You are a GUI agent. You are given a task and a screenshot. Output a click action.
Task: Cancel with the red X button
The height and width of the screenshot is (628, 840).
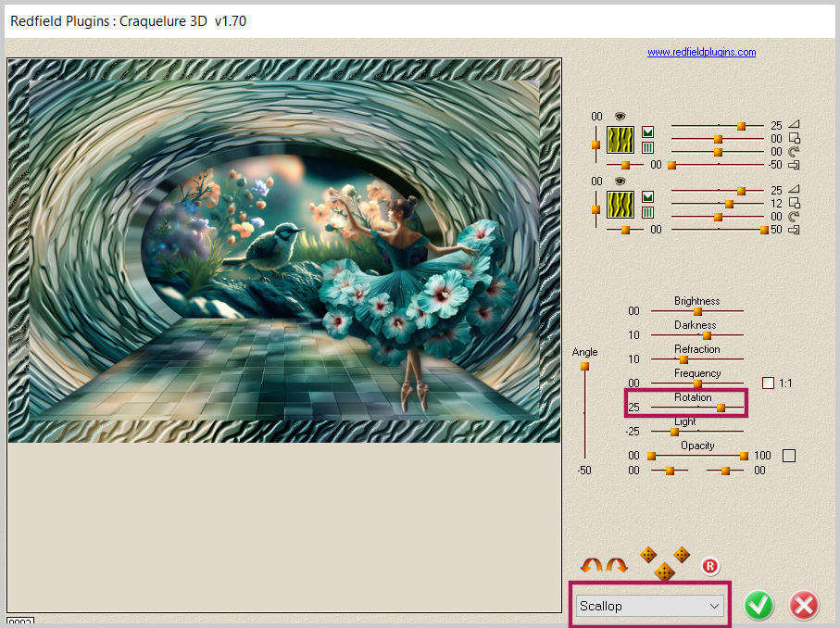coord(804,605)
